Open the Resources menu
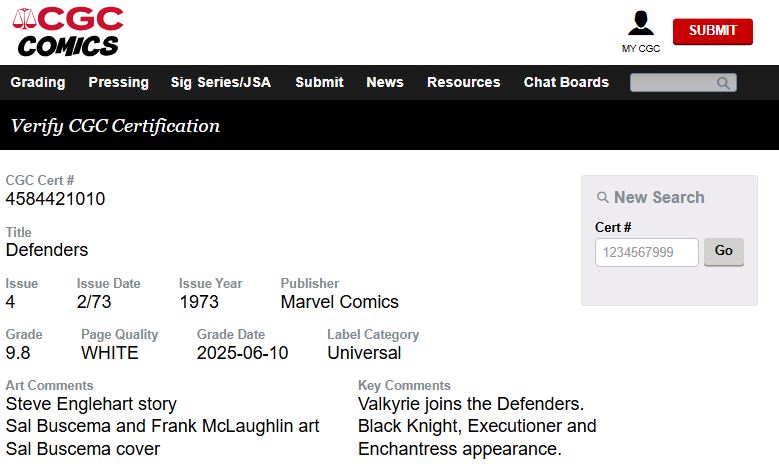This screenshot has height=471, width=779. coord(463,82)
